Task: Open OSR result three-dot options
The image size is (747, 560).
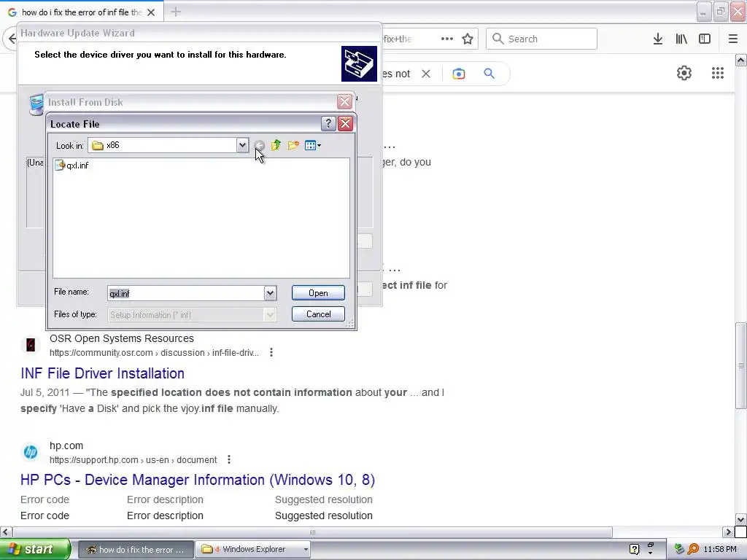Action: [271, 352]
